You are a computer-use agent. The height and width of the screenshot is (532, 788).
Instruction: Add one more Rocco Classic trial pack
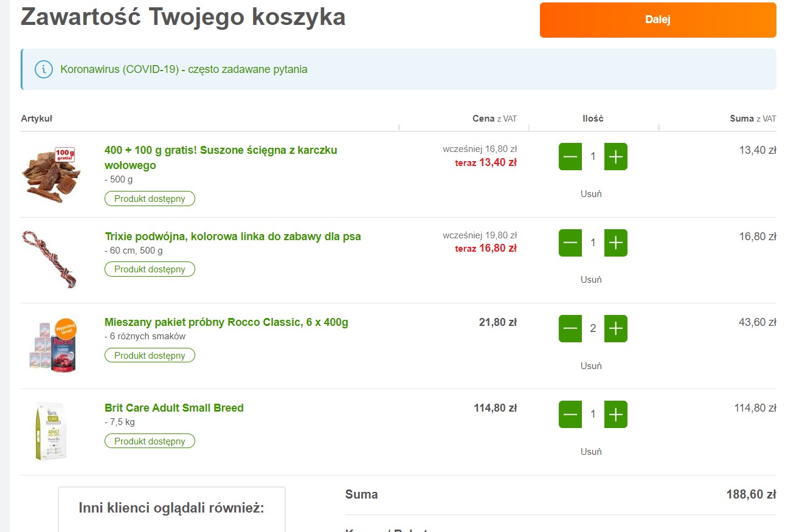(615, 329)
